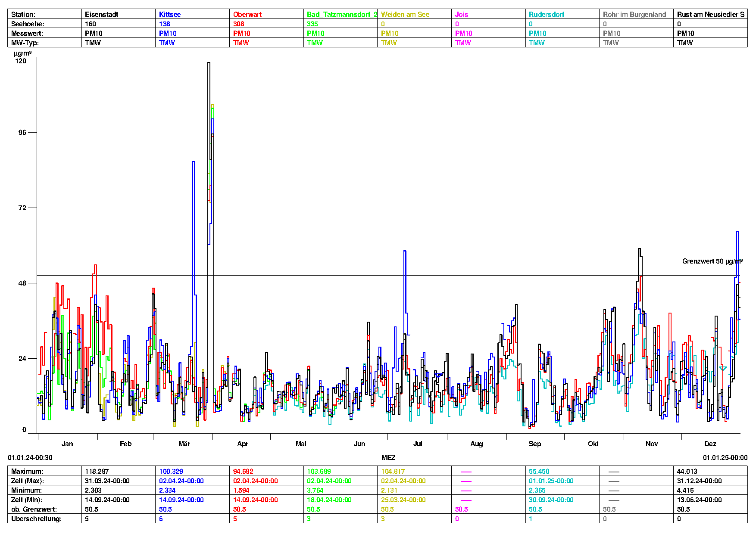Click the Rudersdorf station header
The image size is (756, 534).
(547, 14)
